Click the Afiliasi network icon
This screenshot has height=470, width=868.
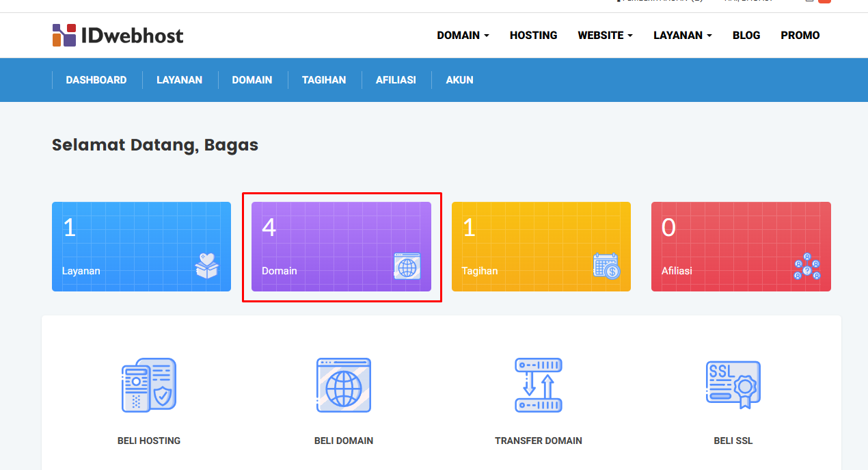[806, 266]
